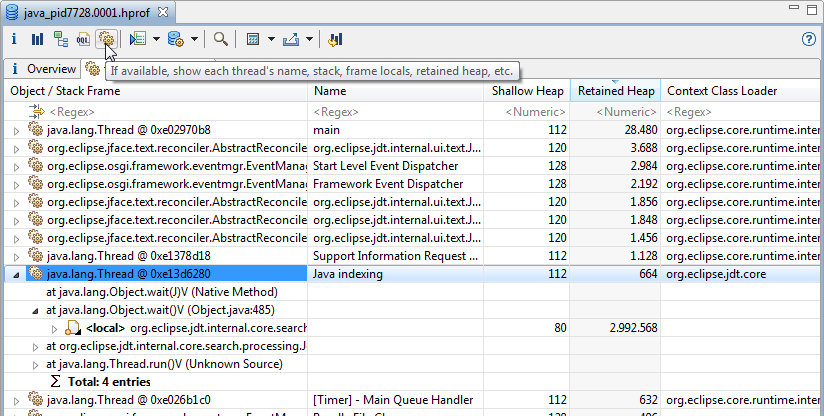Image resolution: width=824 pixels, height=416 pixels.
Task: Open the Dominator Tree view
Action: [61, 40]
